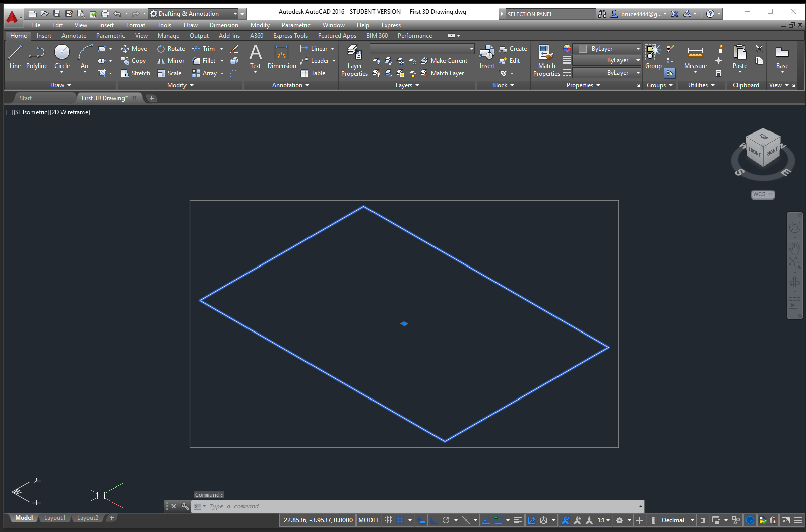The width and height of the screenshot is (806, 532).
Task: Toggle lineweight display in status bar
Action: (x=518, y=520)
